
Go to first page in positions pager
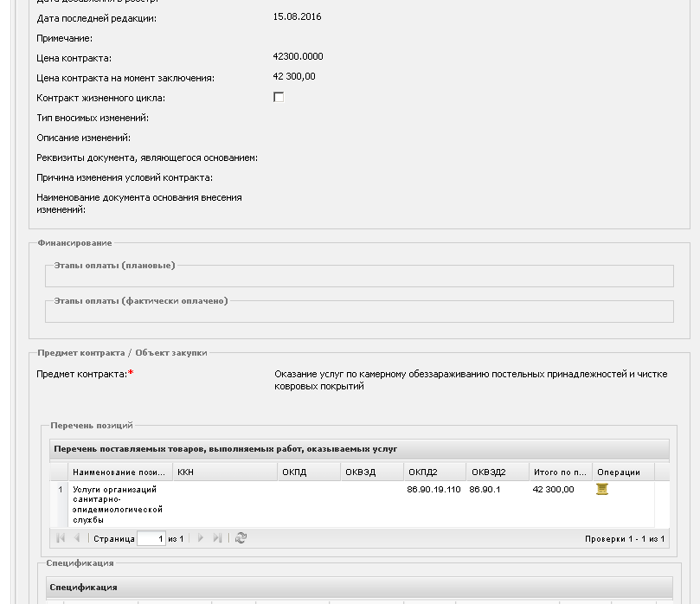61,538
